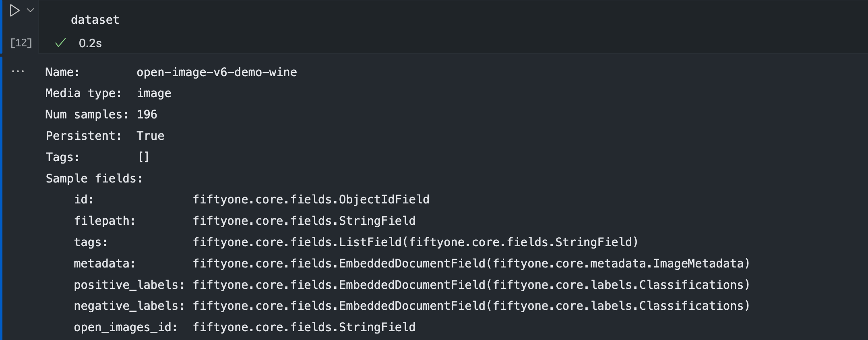This screenshot has height=340, width=868.
Task: Click the Persistent True value
Action: 150,136
